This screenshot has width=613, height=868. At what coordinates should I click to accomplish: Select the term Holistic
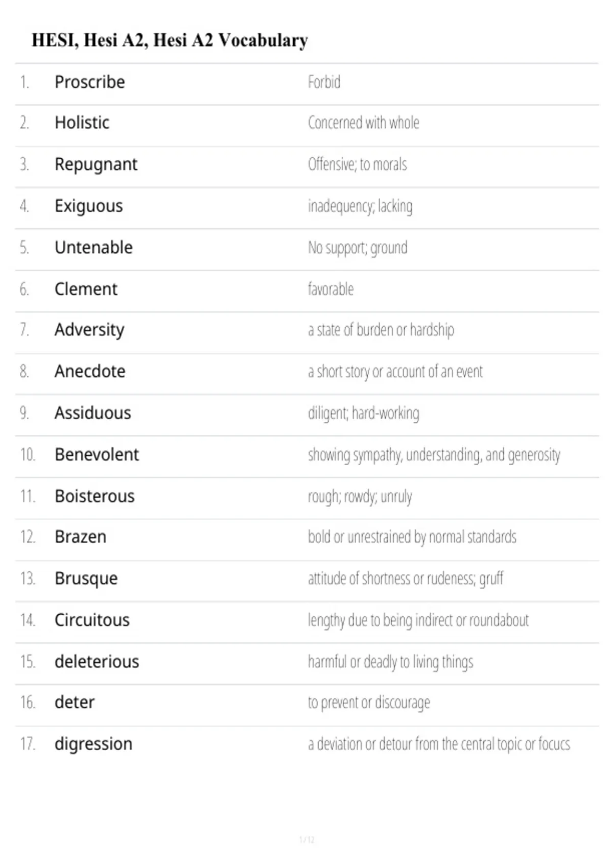pyautogui.click(x=82, y=123)
